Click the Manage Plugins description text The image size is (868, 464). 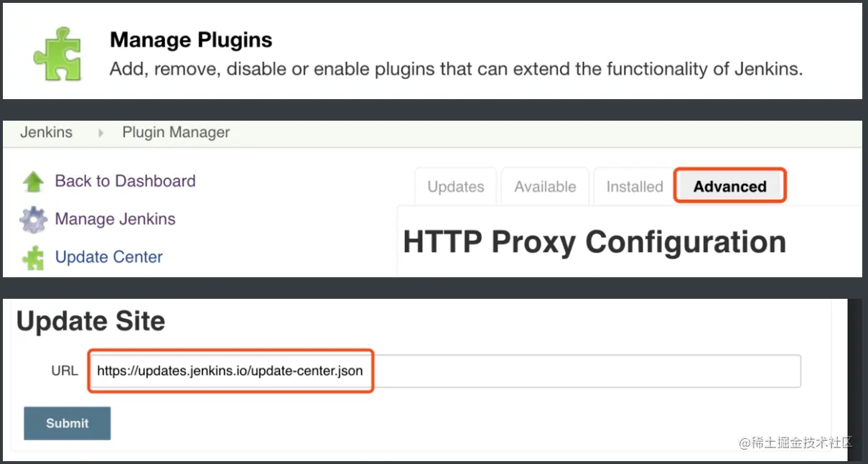pos(456,70)
